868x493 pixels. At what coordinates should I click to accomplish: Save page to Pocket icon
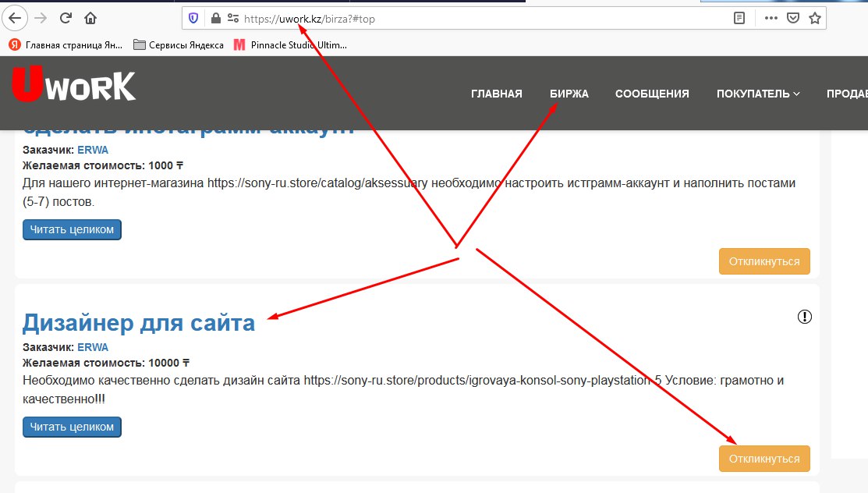[793, 18]
